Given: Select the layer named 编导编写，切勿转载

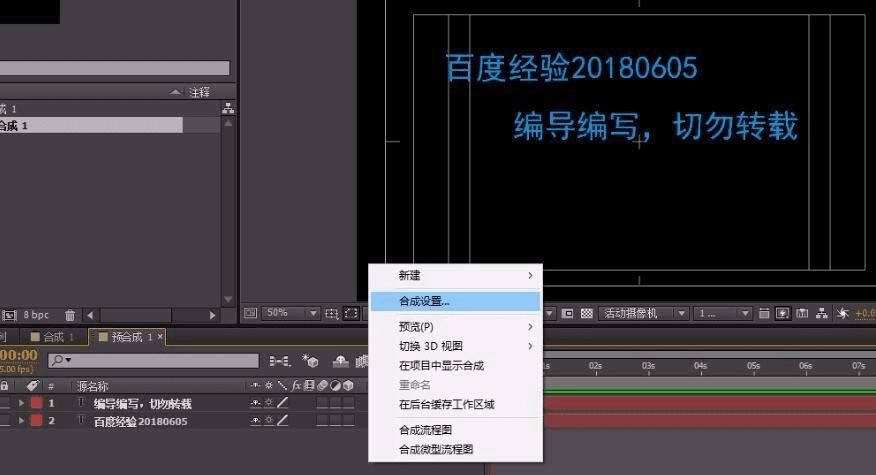Looking at the screenshot, I should (x=143, y=403).
